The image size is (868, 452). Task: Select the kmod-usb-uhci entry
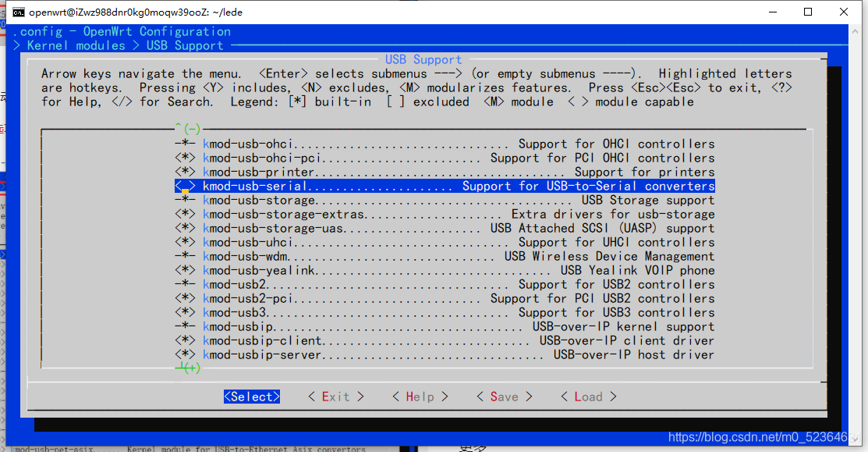point(445,242)
